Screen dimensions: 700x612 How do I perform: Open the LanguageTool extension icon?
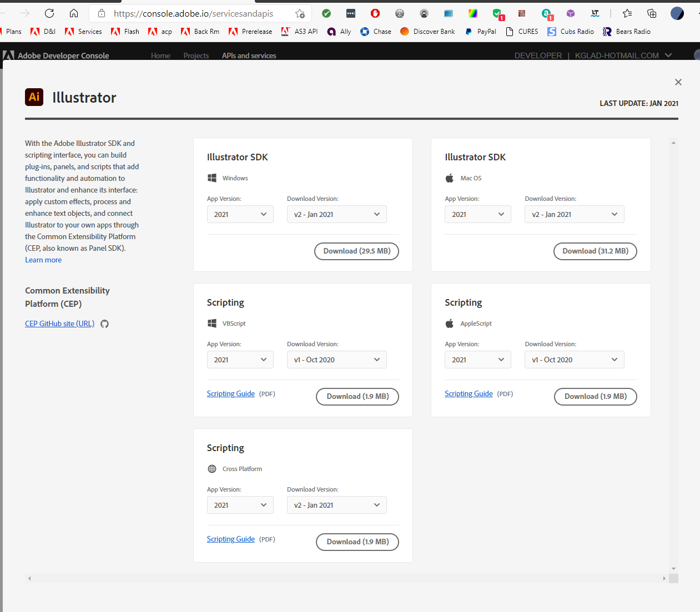(x=595, y=13)
